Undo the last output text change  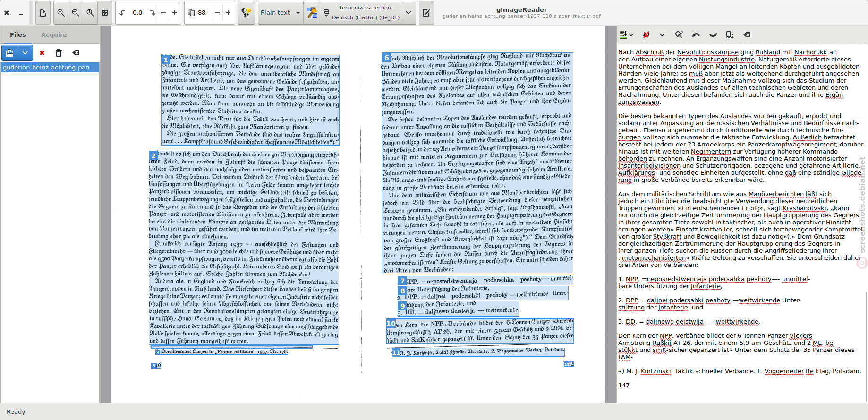(x=696, y=34)
